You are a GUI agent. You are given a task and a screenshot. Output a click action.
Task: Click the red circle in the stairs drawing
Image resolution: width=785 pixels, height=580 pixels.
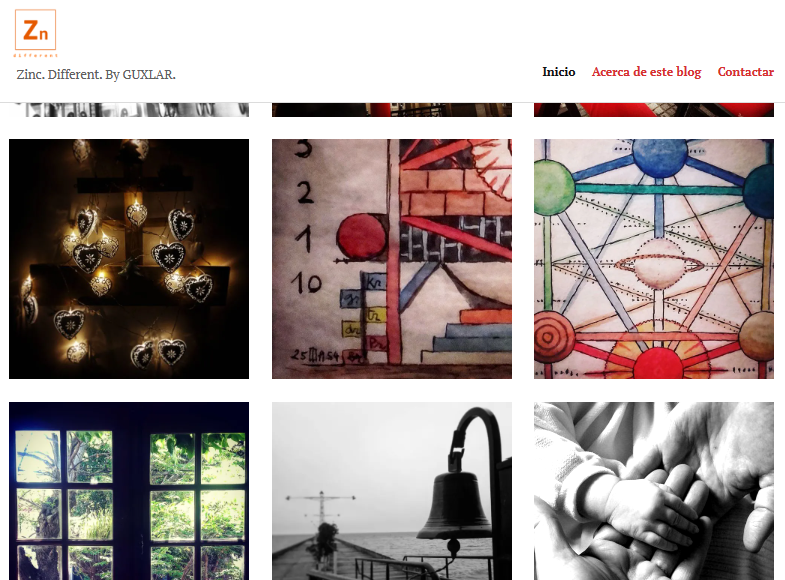[361, 237]
